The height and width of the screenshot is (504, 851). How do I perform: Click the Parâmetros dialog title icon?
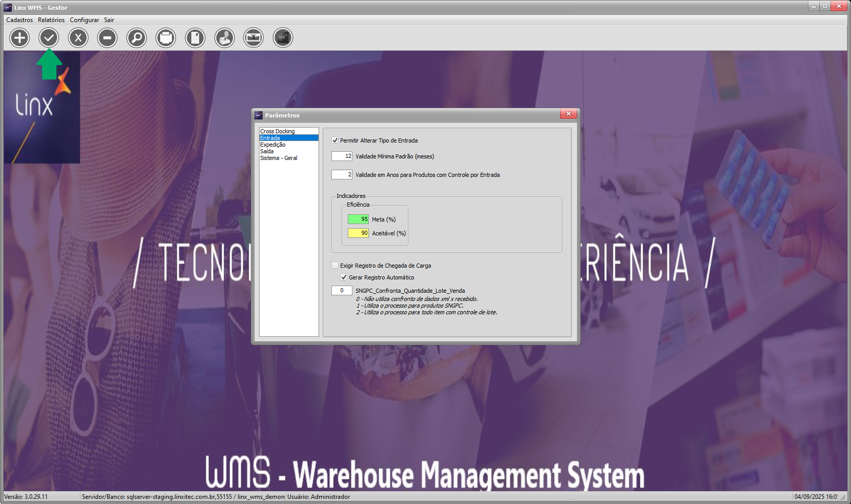(x=259, y=115)
